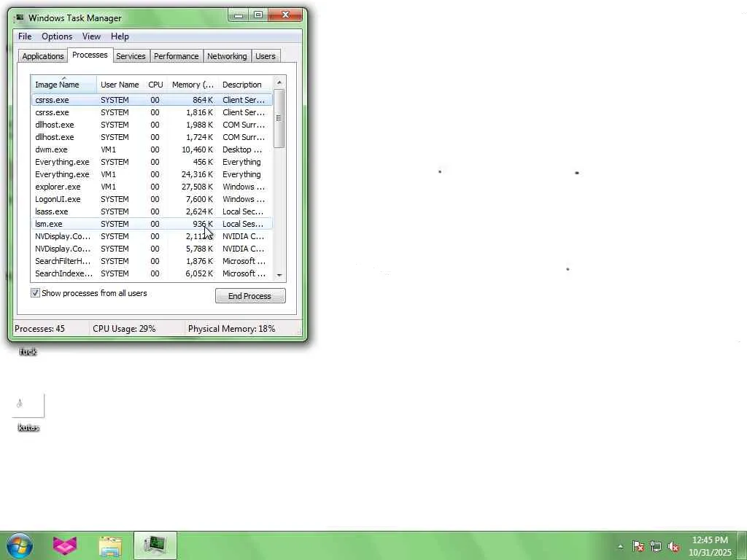The width and height of the screenshot is (747, 560).
Task: Select dllhost.exe row with 1,724 K
Action: pos(152,137)
